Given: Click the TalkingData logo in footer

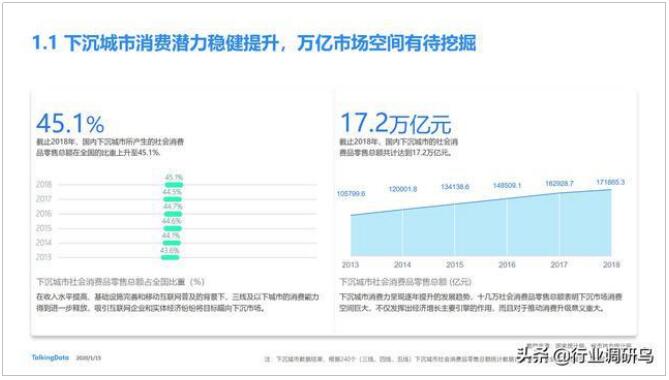Looking at the screenshot, I should pos(50,358).
